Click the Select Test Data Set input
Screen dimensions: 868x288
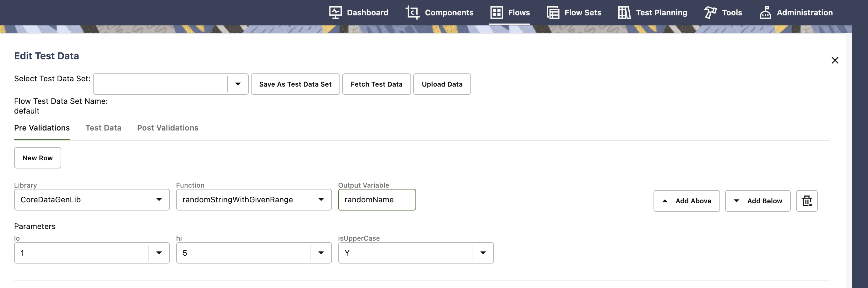(x=160, y=84)
